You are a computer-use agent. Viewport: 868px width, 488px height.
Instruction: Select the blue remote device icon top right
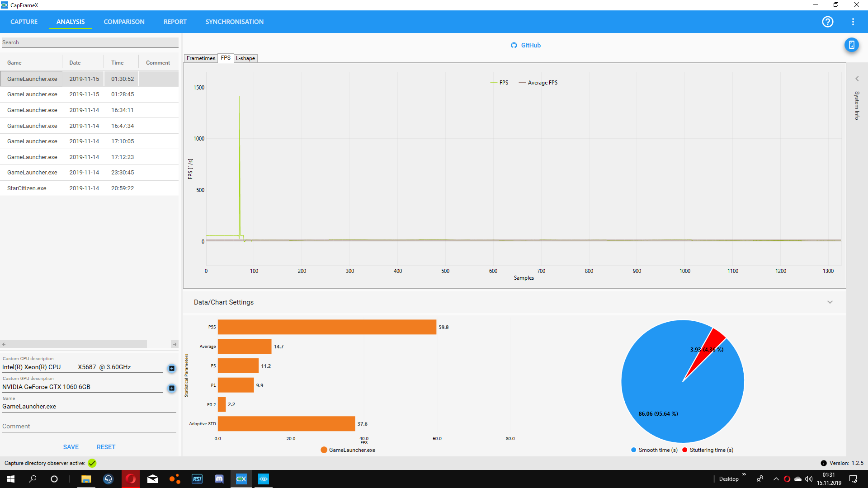(x=852, y=45)
